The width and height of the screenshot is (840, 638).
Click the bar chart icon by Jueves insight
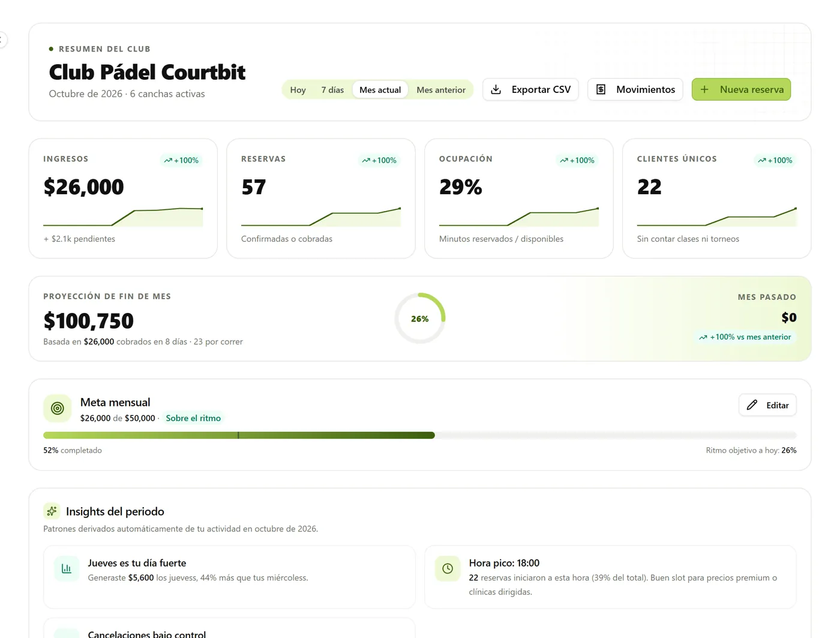(67, 568)
